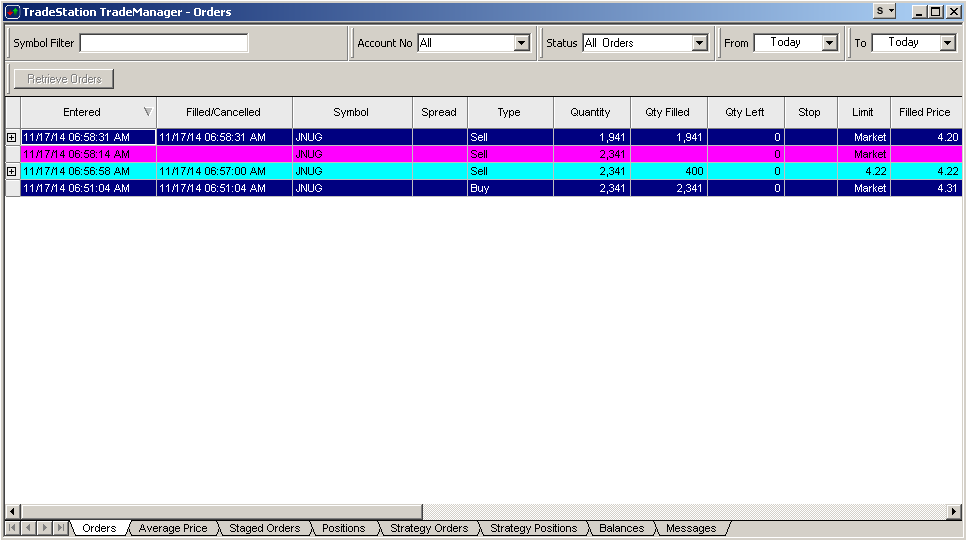Click the horizontal scrollbar thumb

tap(221, 511)
